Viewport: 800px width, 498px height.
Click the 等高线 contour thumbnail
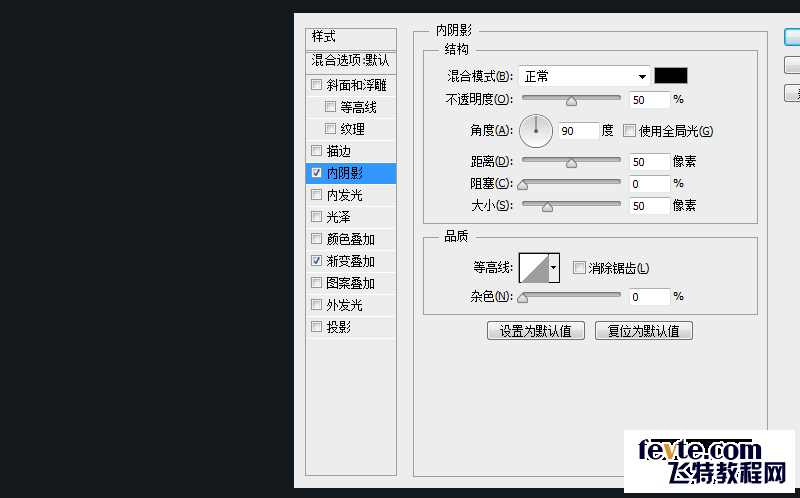click(534, 267)
